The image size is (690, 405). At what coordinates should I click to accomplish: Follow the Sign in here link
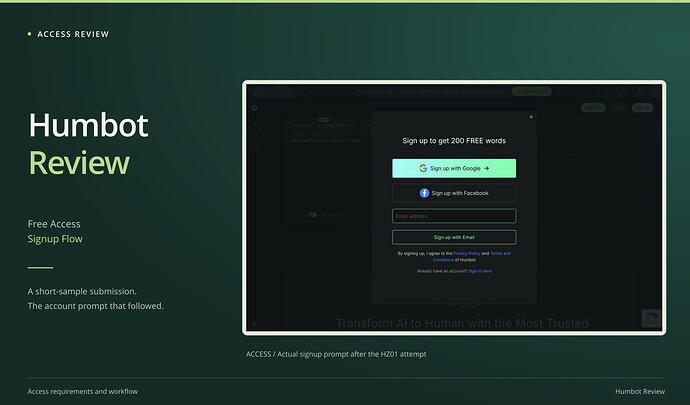[x=480, y=271]
